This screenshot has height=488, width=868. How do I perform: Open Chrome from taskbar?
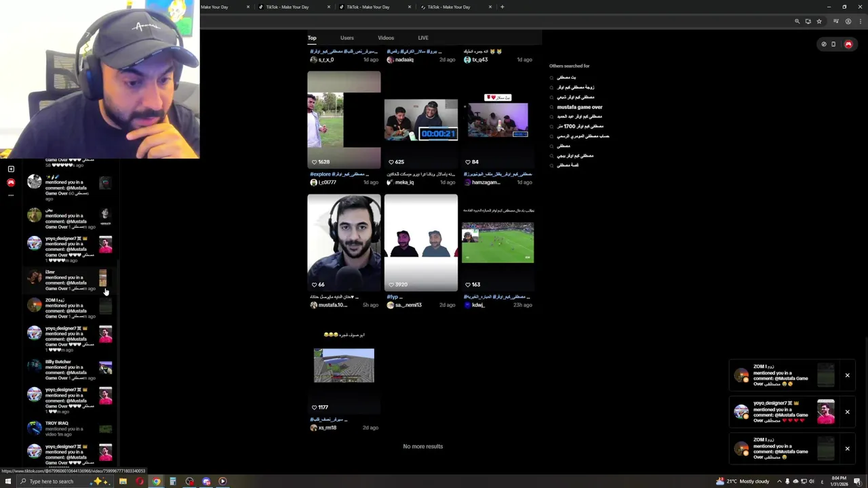156,481
